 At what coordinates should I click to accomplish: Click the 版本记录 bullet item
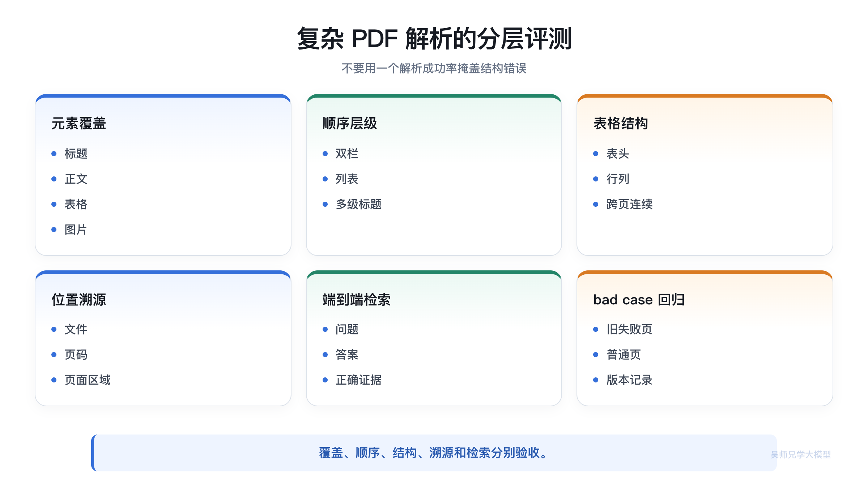coord(629,380)
